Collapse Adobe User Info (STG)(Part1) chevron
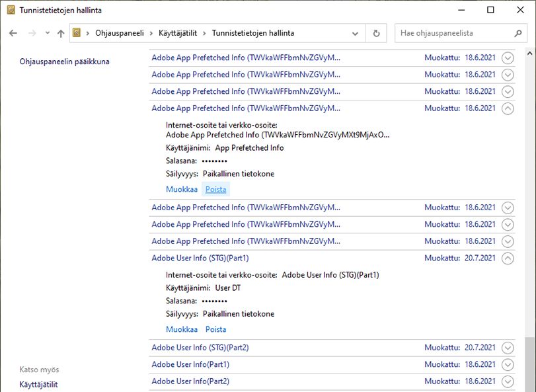The image size is (536, 392). click(x=508, y=258)
